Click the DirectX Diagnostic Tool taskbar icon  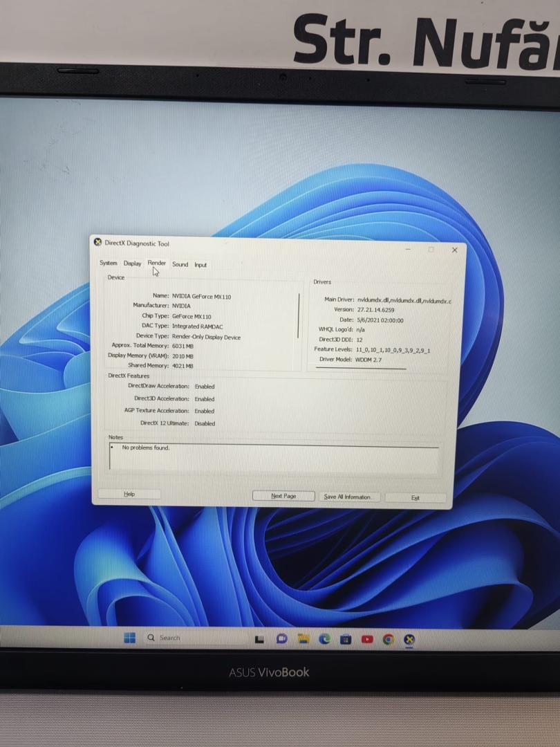pyautogui.click(x=409, y=639)
